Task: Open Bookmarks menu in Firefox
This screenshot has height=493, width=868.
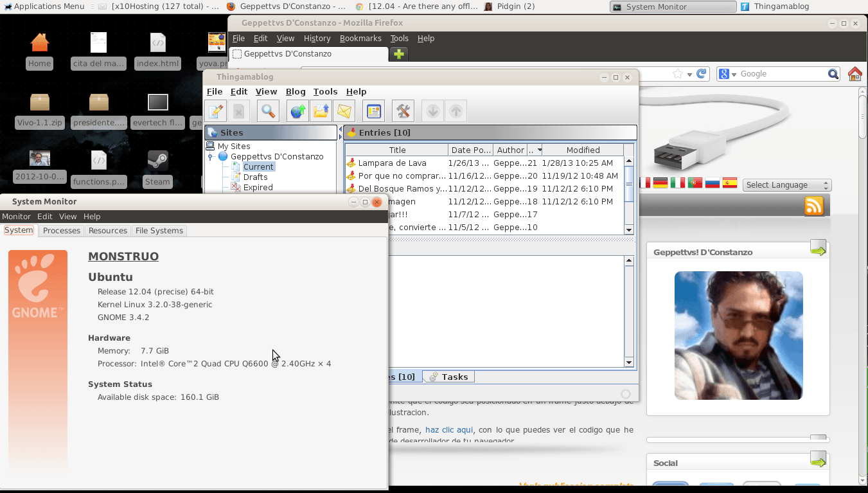Action: (x=360, y=39)
